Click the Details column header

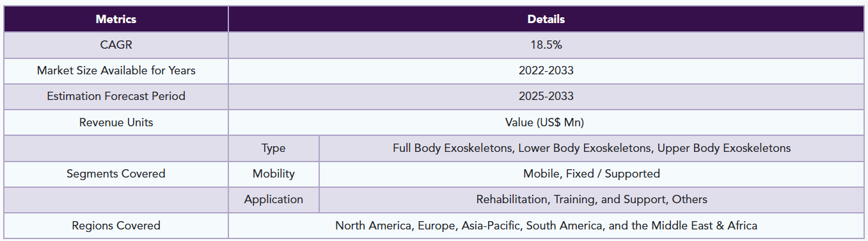546,19
